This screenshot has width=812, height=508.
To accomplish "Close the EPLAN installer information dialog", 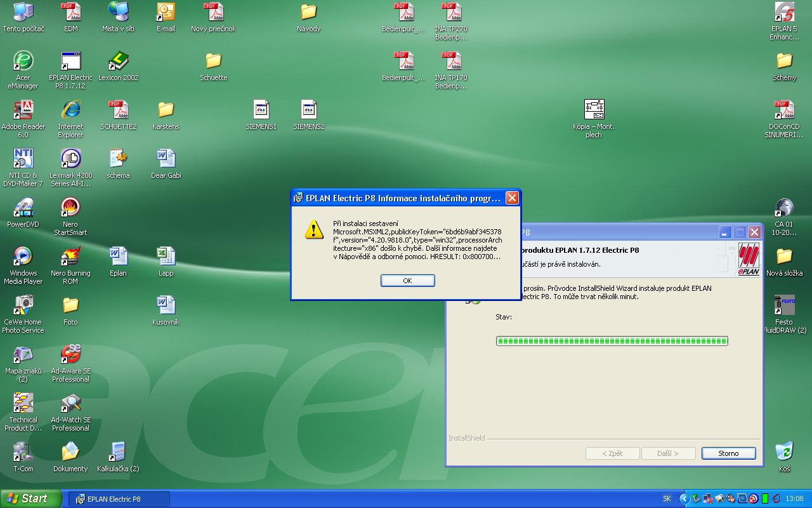I will click(x=512, y=198).
